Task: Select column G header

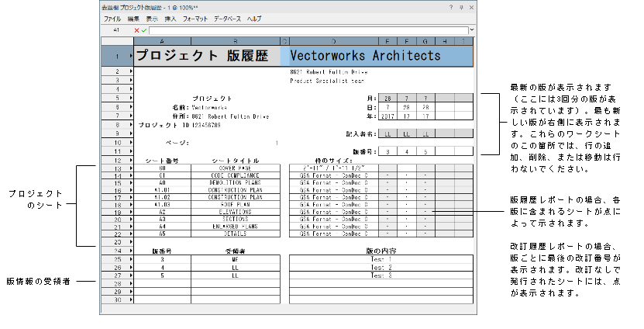Action: tap(425, 41)
